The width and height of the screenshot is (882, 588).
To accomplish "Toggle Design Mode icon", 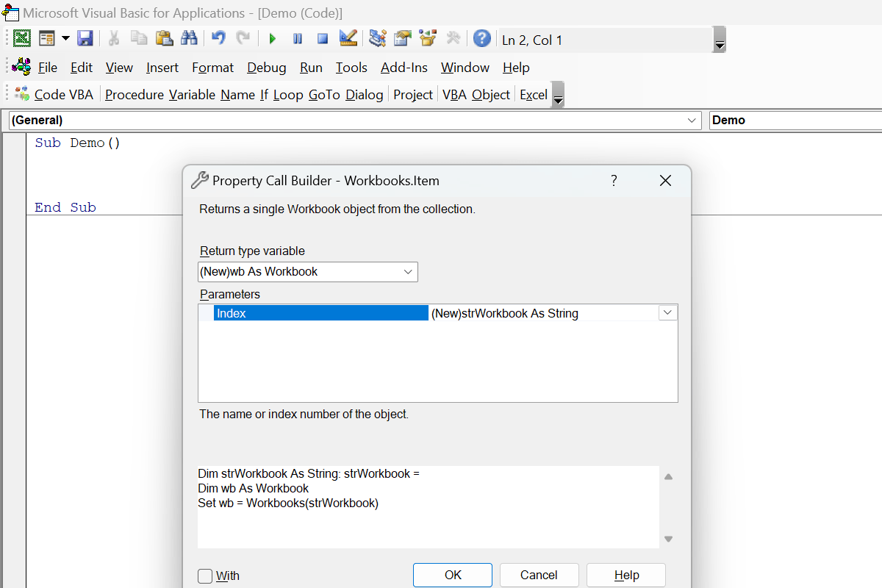I will tap(348, 39).
